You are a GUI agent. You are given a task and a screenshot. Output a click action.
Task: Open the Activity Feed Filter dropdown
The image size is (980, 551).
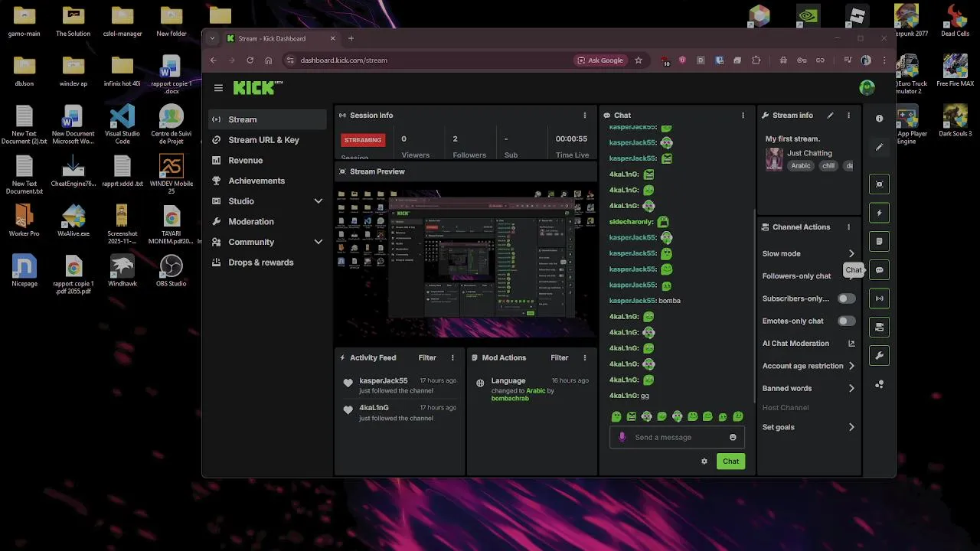point(427,357)
